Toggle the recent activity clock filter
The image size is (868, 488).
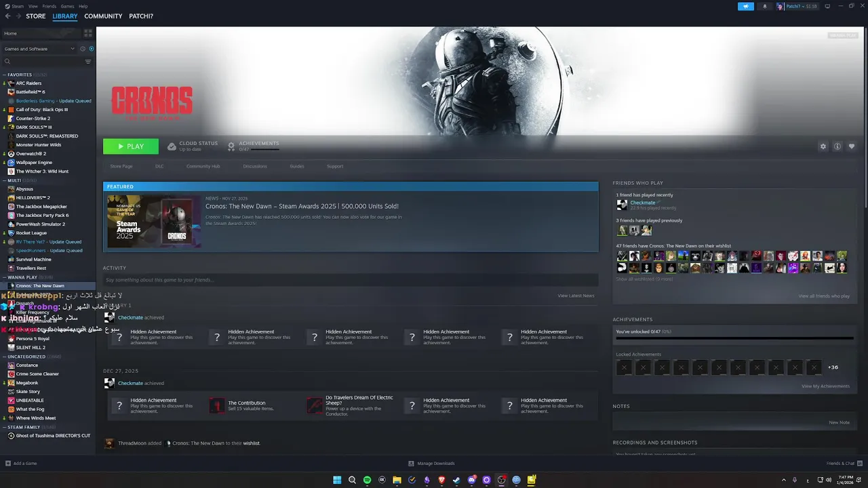tap(83, 49)
